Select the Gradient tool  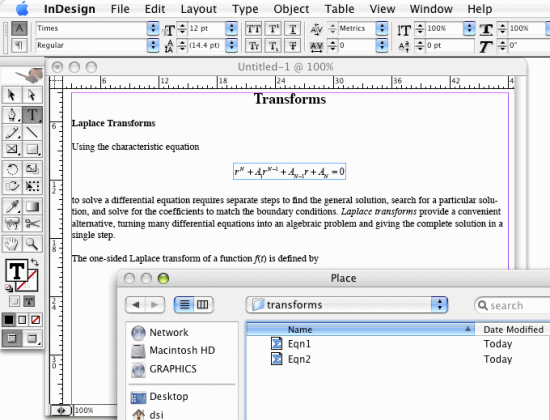tap(32, 207)
